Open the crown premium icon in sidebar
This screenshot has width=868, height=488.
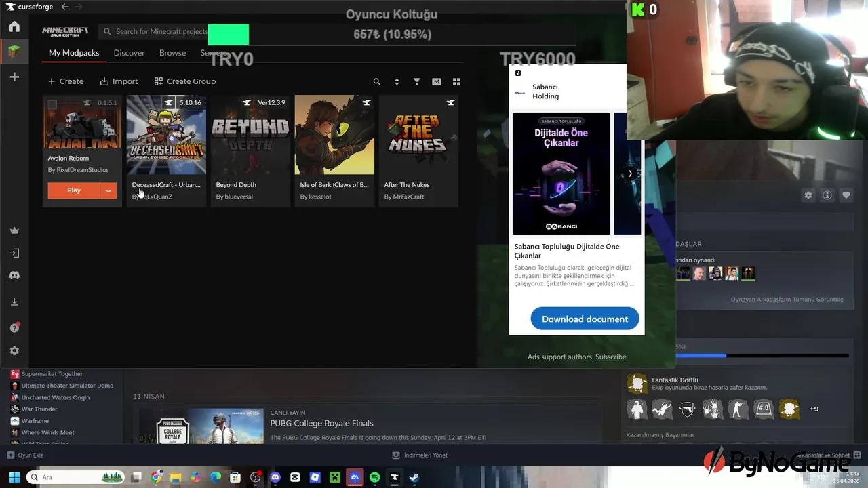pyautogui.click(x=14, y=230)
